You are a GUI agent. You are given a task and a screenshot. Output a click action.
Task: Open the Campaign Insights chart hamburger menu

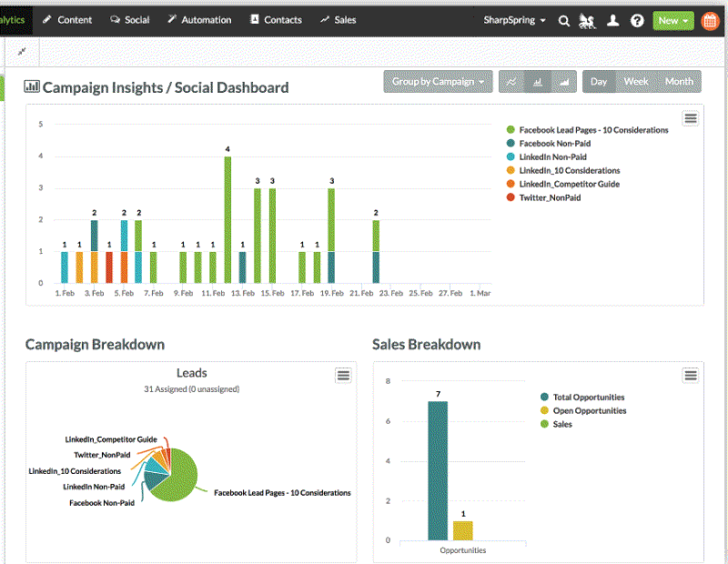(x=691, y=117)
